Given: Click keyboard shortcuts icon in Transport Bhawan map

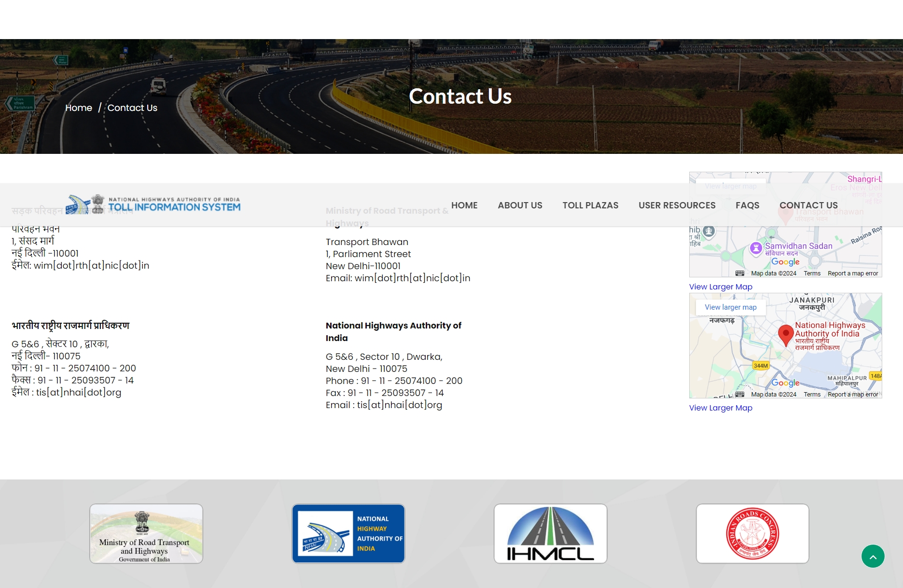Looking at the screenshot, I should [739, 273].
